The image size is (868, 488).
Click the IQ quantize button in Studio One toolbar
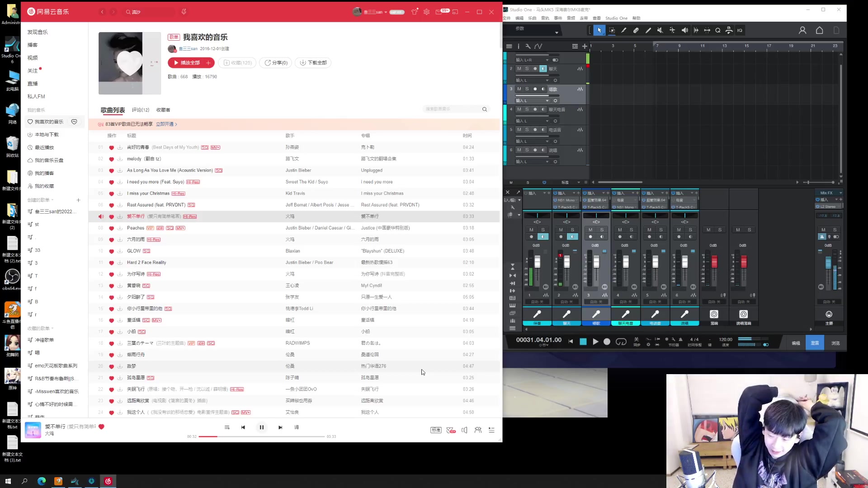tap(740, 30)
